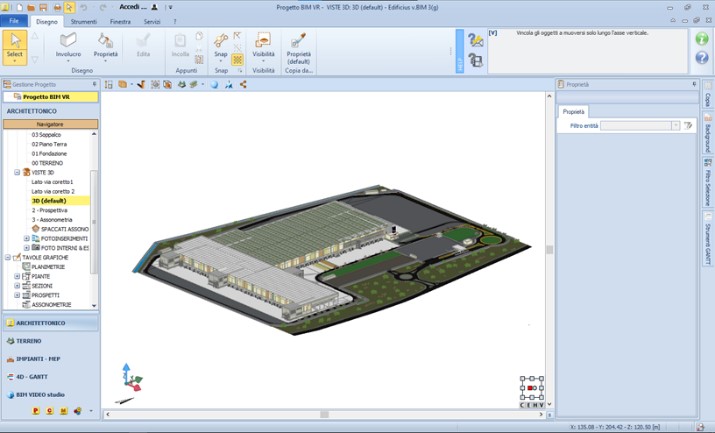715x433 pixels.
Task: Collapse the VISTE 3D tree node
Action: (x=18, y=172)
